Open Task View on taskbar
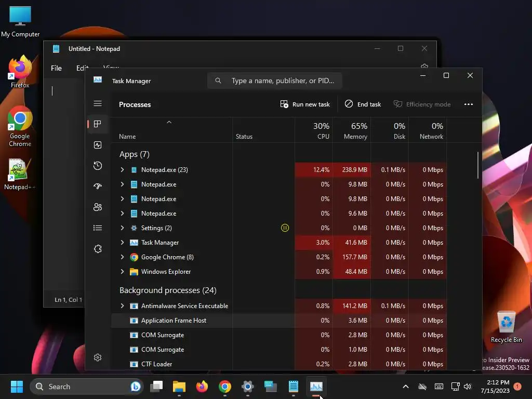This screenshot has height=399, width=532. tap(157, 387)
